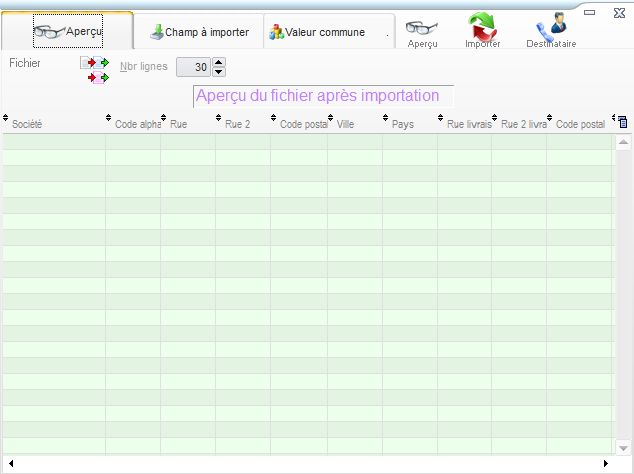634x474 pixels.
Task: Select the Valeur commune tab
Action: pos(317,32)
